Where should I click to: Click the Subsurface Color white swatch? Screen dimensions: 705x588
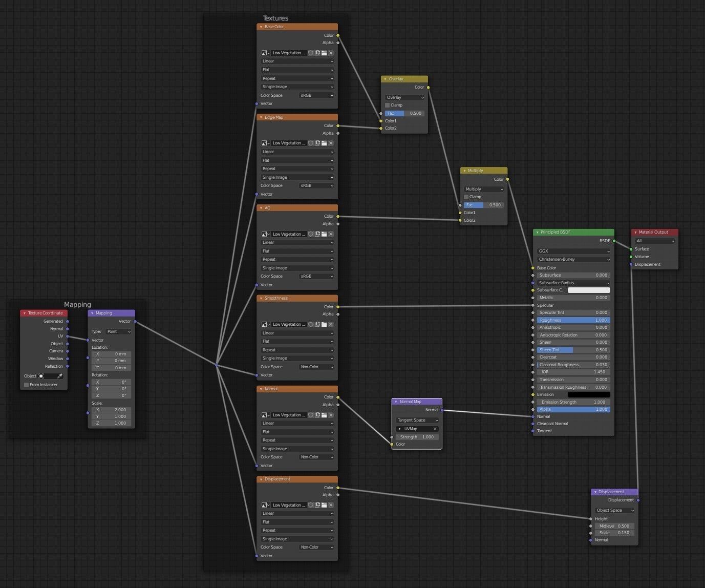click(589, 290)
